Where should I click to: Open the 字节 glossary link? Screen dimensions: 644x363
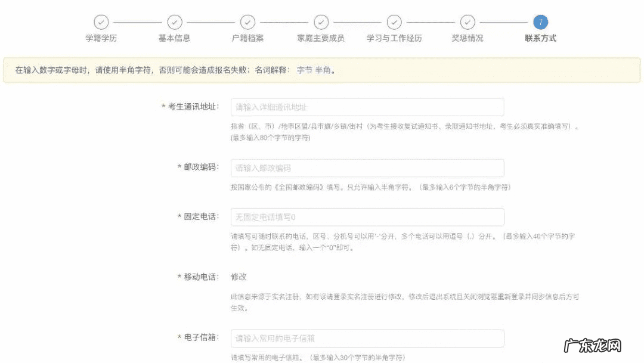click(x=304, y=70)
